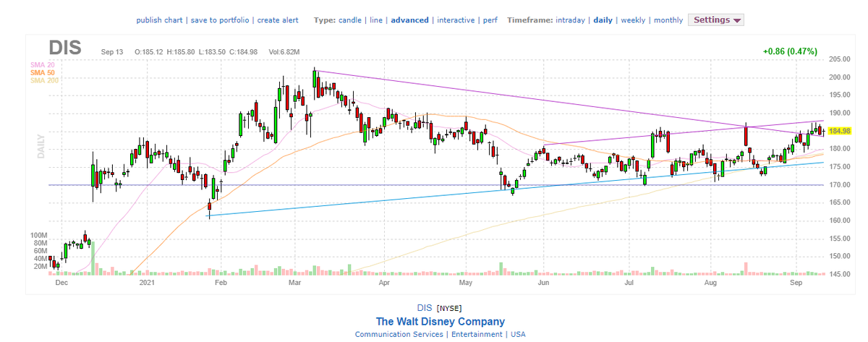
Task: Click the DIS ticker link below chart
Action: pos(425,308)
